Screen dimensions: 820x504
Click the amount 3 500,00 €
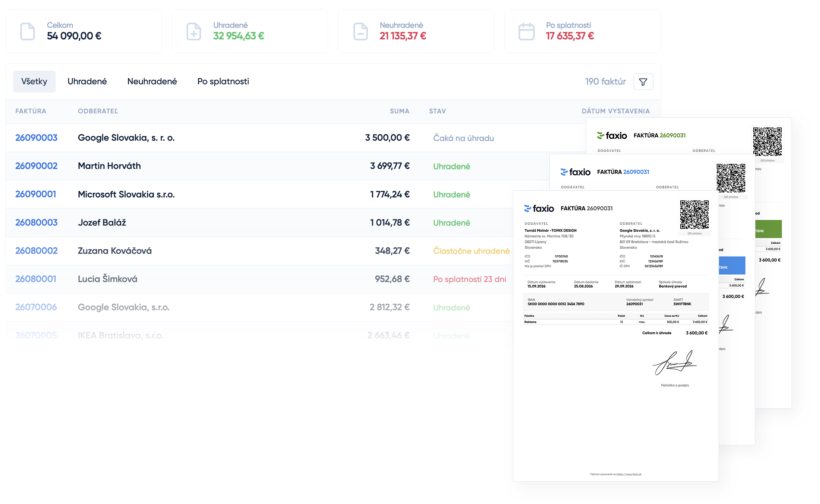[x=387, y=137]
